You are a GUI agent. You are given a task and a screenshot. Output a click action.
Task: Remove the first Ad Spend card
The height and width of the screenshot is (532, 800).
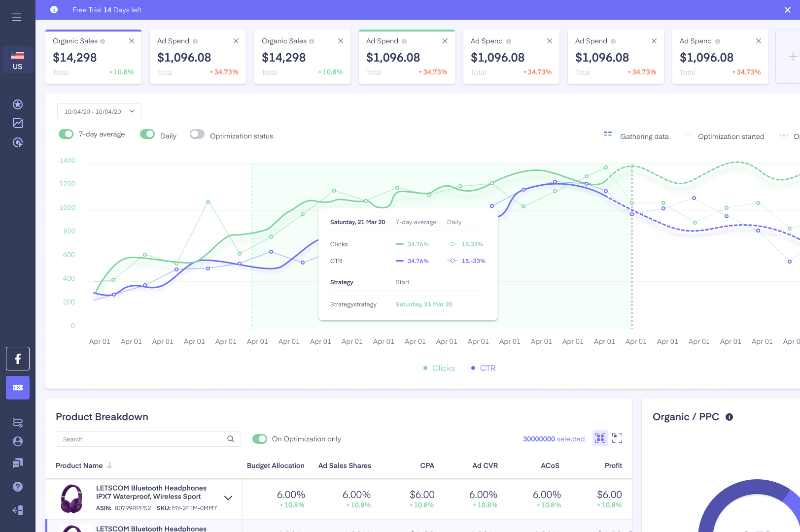tap(236, 41)
